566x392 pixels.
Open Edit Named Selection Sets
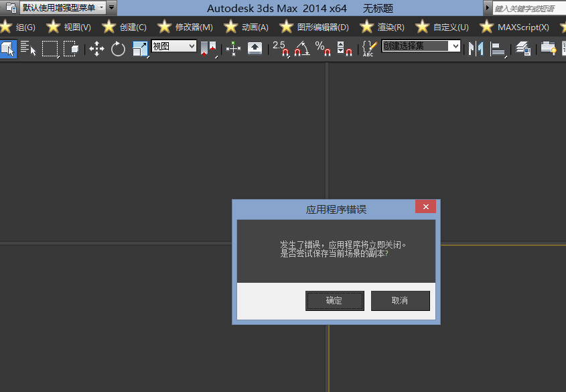pyautogui.click(x=370, y=48)
